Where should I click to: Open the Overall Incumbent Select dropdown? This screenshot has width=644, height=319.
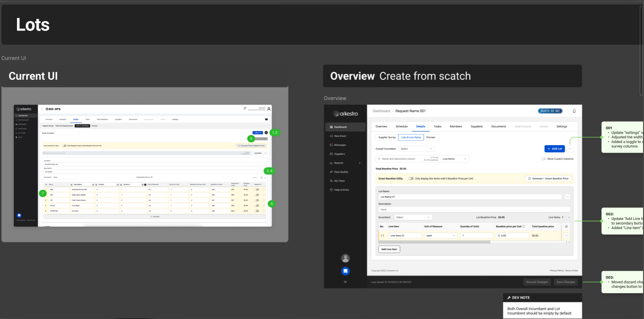(x=417, y=148)
